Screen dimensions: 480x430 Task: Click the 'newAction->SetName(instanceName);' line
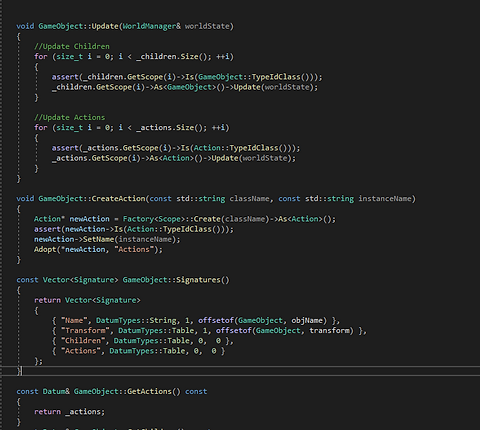107,239
